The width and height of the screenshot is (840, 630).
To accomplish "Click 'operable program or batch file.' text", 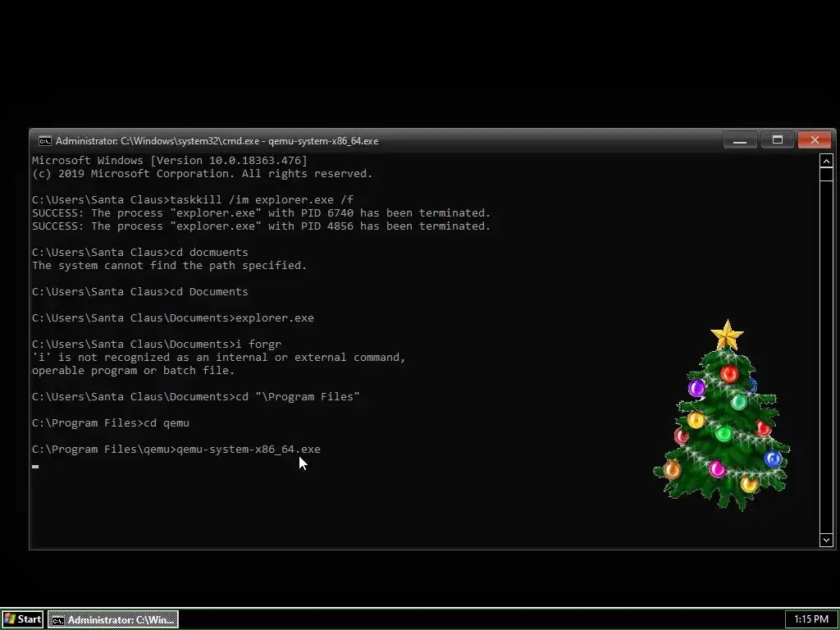I will pos(134,371).
